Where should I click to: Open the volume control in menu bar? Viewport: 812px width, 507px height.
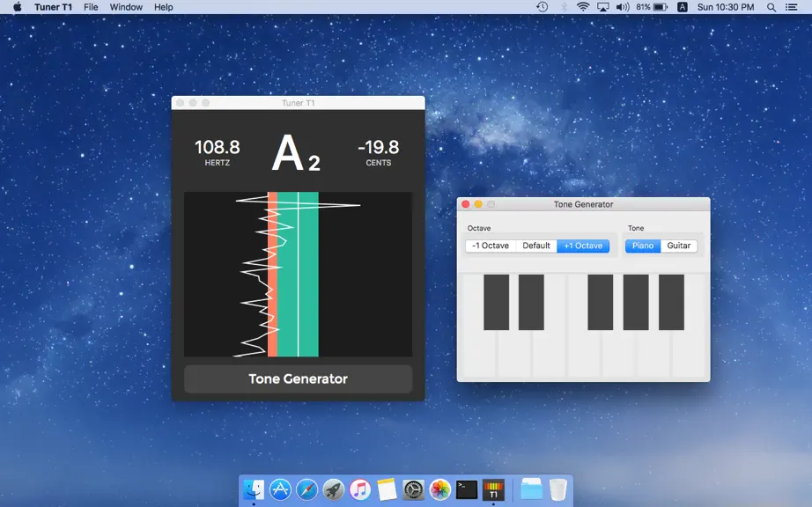point(623,7)
